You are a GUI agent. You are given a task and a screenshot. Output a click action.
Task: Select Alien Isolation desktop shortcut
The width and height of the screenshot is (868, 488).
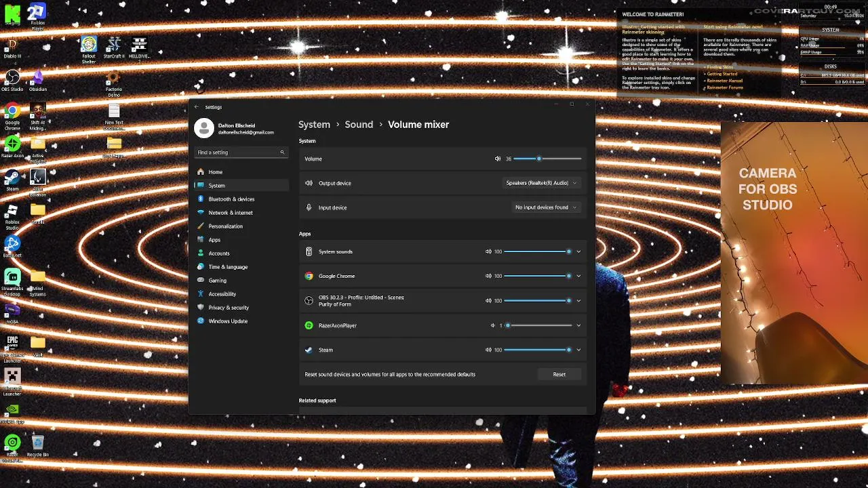(38, 183)
